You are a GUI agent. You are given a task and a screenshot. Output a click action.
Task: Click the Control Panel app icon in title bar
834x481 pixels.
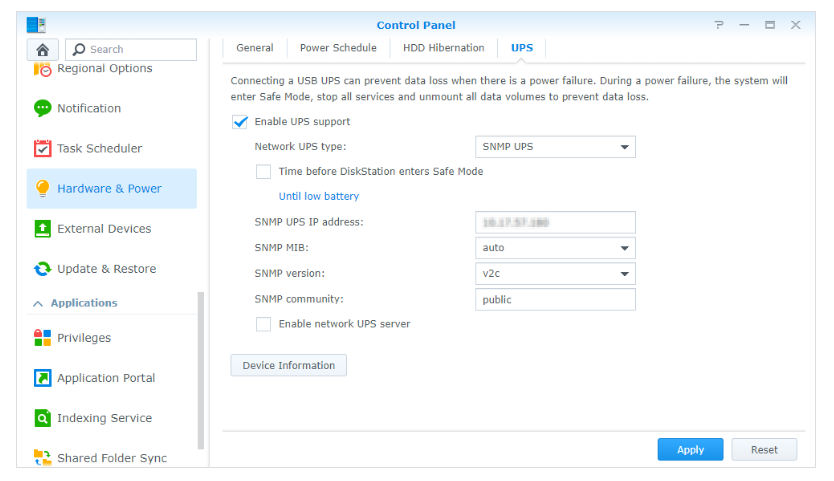[x=36, y=24]
